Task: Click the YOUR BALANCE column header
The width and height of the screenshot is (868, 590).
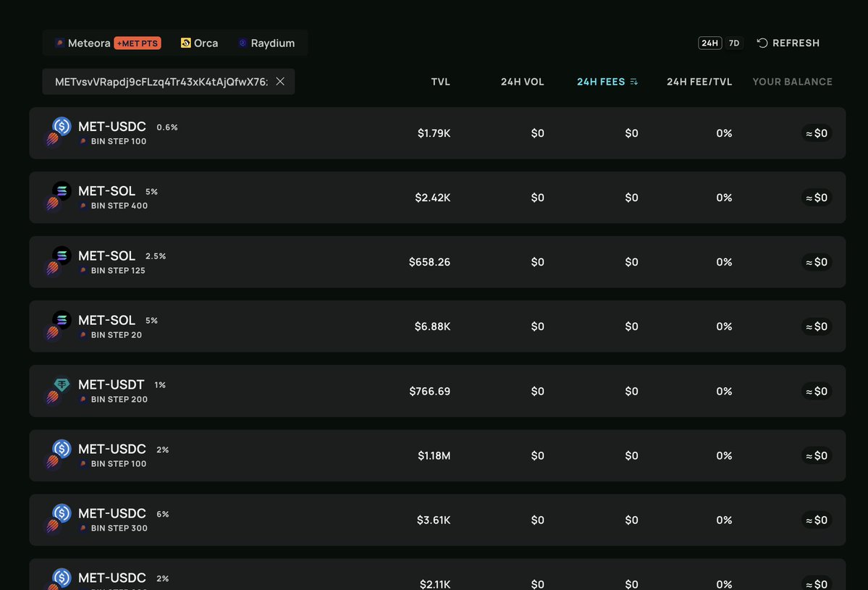Action: pyautogui.click(x=792, y=82)
